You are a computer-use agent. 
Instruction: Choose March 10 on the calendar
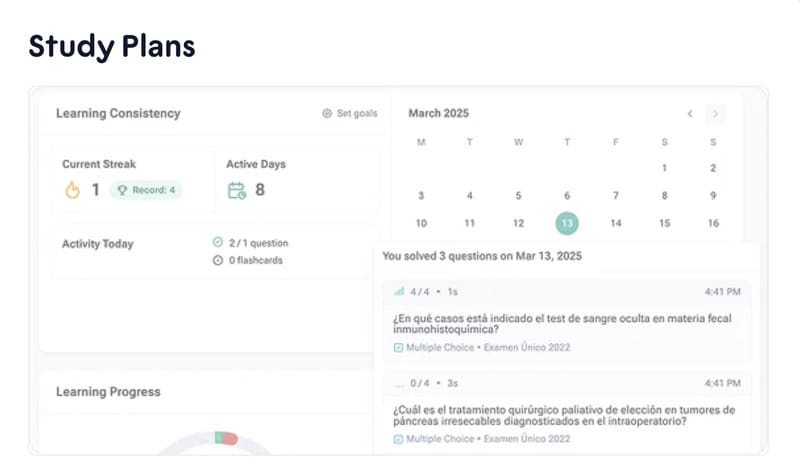point(421,223)
